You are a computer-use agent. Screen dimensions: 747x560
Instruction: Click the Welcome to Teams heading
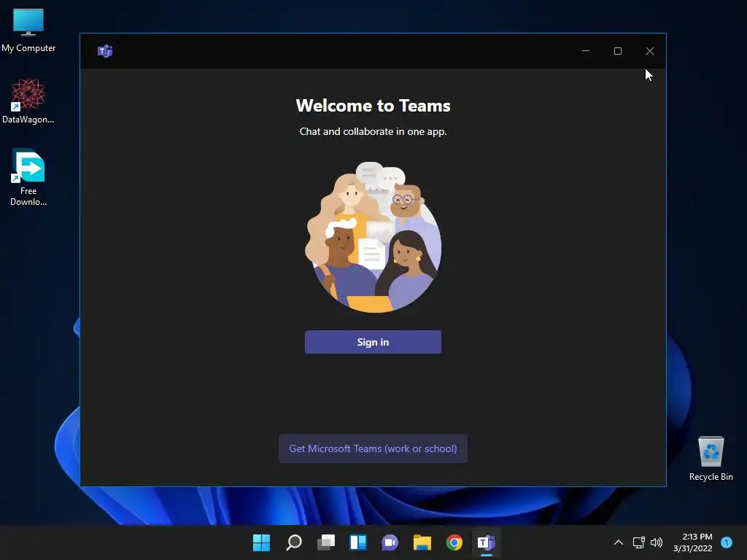tap(373, 106)
